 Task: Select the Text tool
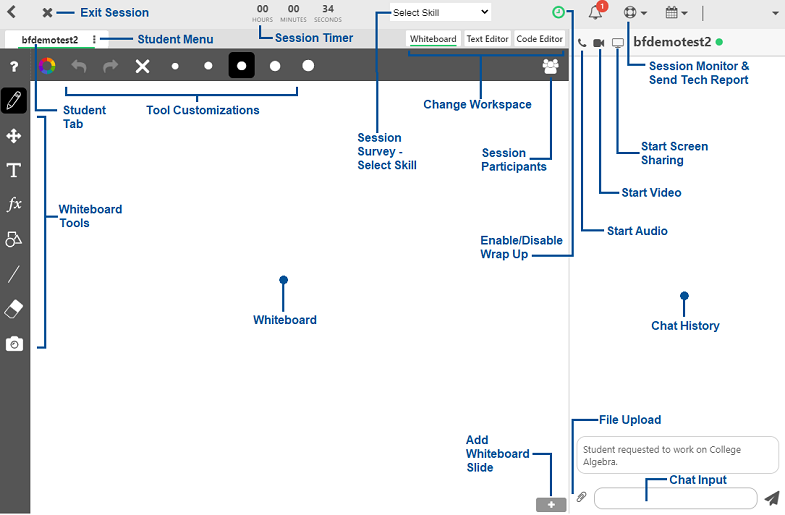14,170
